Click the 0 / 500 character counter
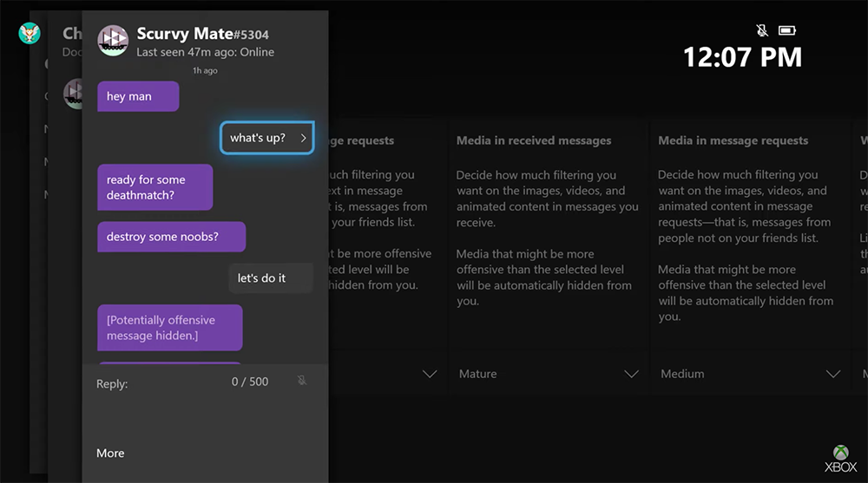 (x=250, y=382)
